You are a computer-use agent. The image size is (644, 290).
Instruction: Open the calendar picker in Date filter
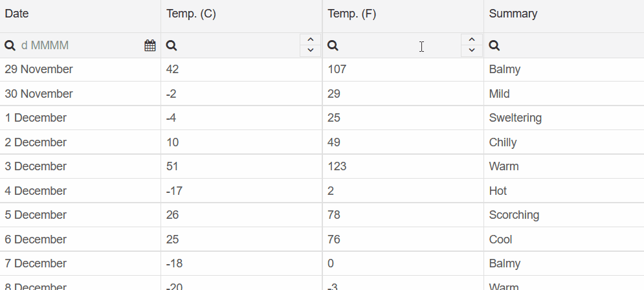(150, 45)
